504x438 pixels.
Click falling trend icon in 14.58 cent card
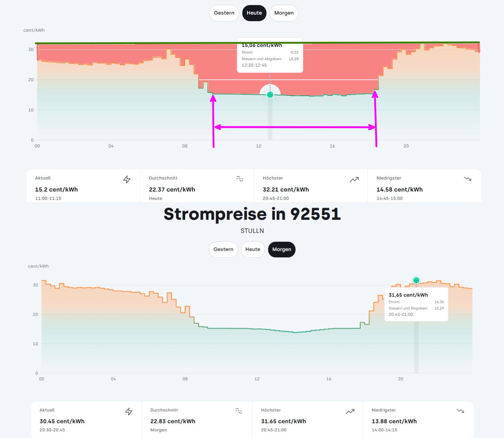(468, 179)
